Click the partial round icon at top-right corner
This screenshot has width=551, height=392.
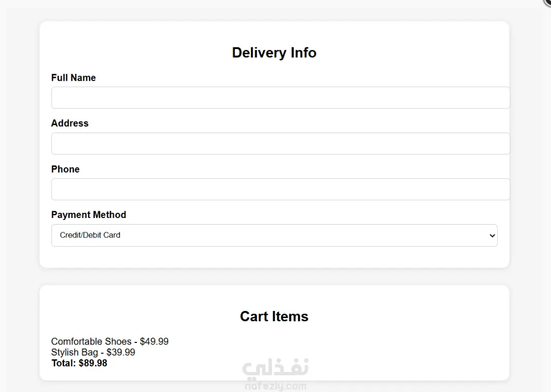pyautogui.click(x=547, y=3)
